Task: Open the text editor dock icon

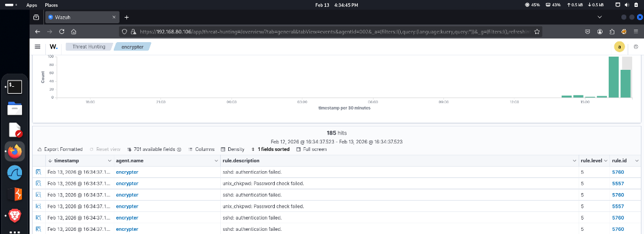Action: click(15, 130)
